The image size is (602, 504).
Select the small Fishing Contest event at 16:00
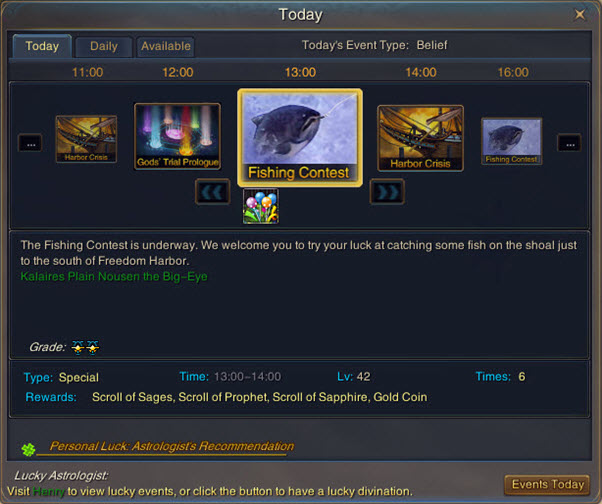coord(511,141)
